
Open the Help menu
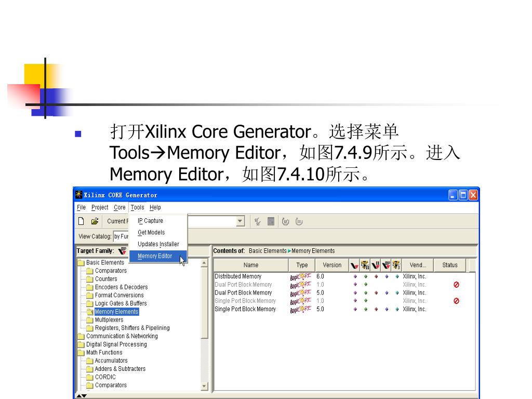pyautogui.click(x=155, y=207)
